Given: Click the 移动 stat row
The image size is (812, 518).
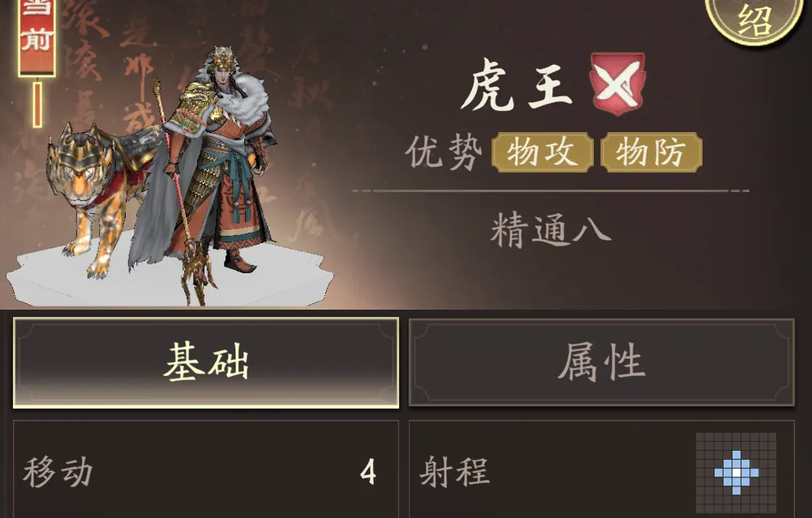Looking at the screenshot, I should (206, 473).
